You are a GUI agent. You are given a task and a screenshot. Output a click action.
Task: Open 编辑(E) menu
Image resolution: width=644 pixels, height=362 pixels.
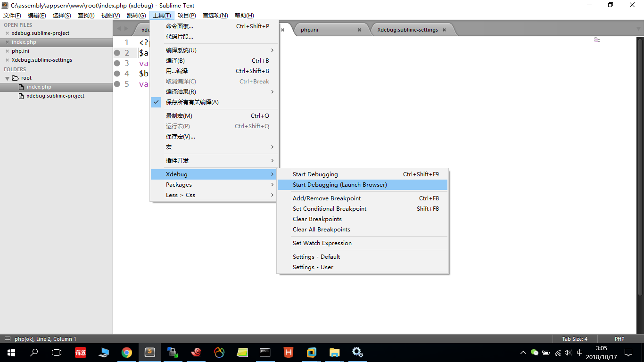[37, 16]
